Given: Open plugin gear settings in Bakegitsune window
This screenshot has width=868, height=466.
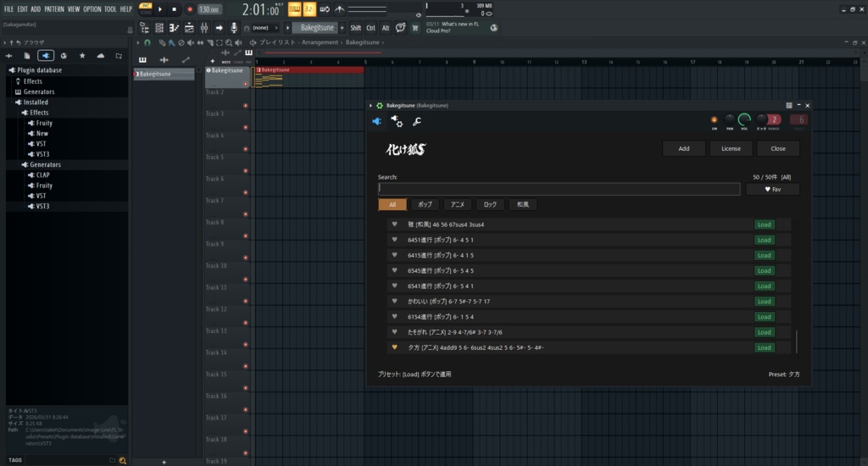Looking at the screenshot, I should point(397,121).
